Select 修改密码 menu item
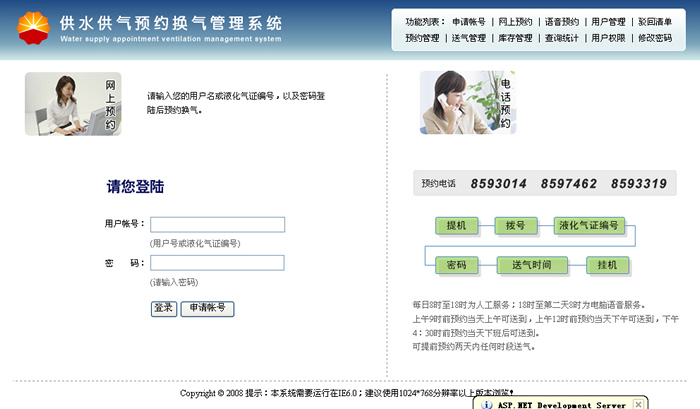Screen dimensions: 700x409 click(x=655, y=38)
